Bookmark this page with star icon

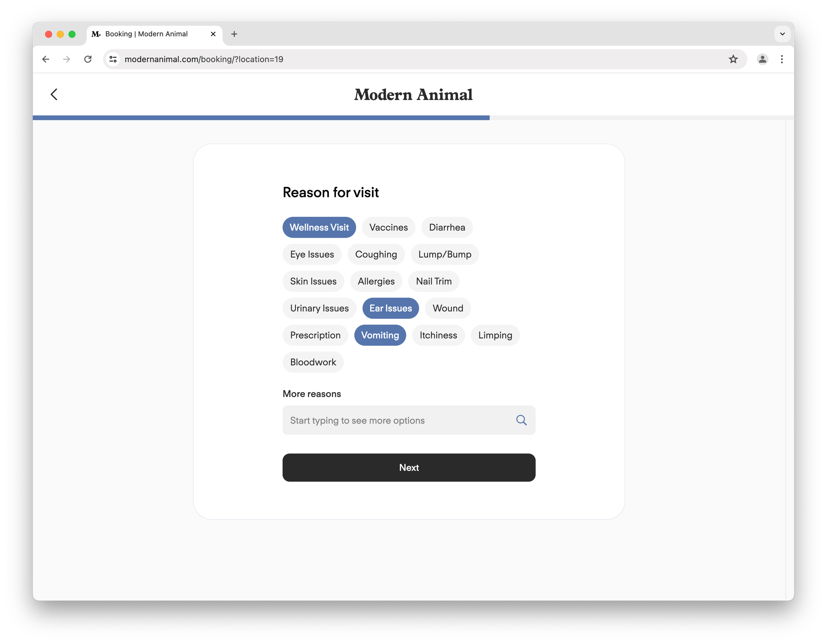pos(733,59)
